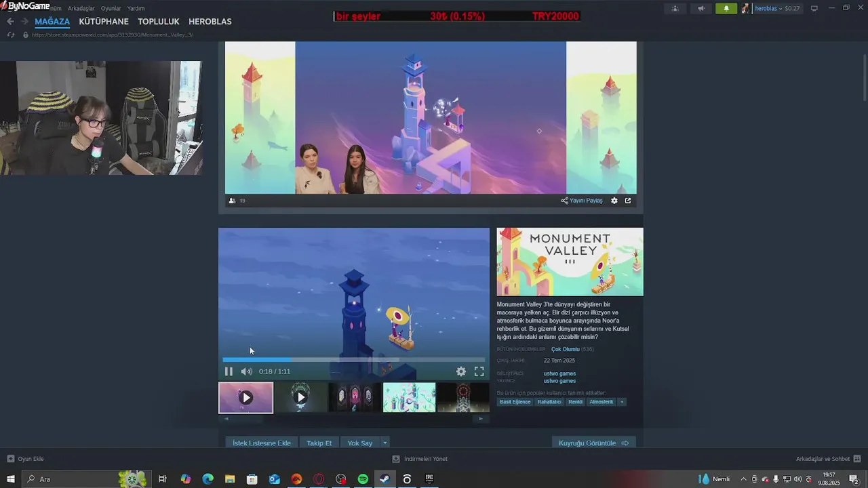Open the Rahatlatıcı tag
Screen dimensions: 868x488
tap(549, 402)
